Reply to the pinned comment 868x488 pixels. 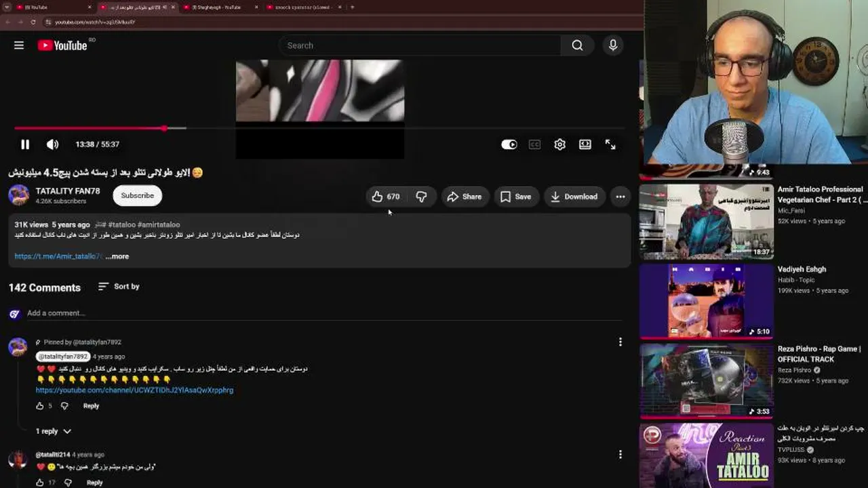(91, 406)
